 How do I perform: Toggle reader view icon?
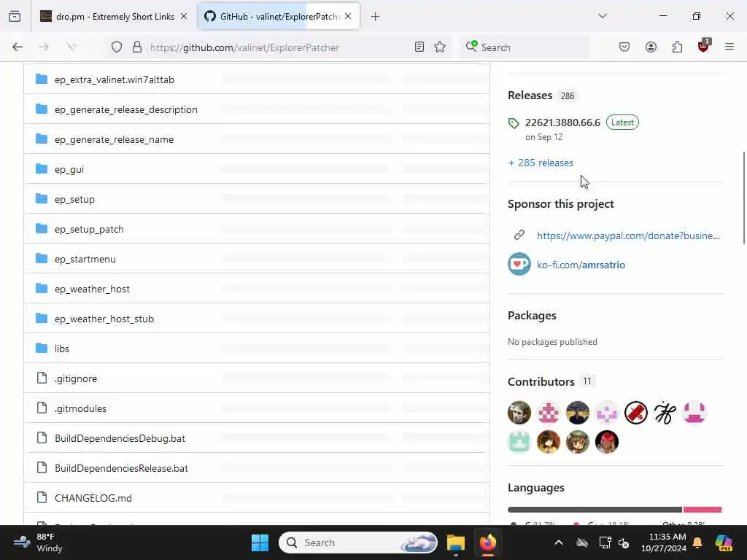(419, 47)
